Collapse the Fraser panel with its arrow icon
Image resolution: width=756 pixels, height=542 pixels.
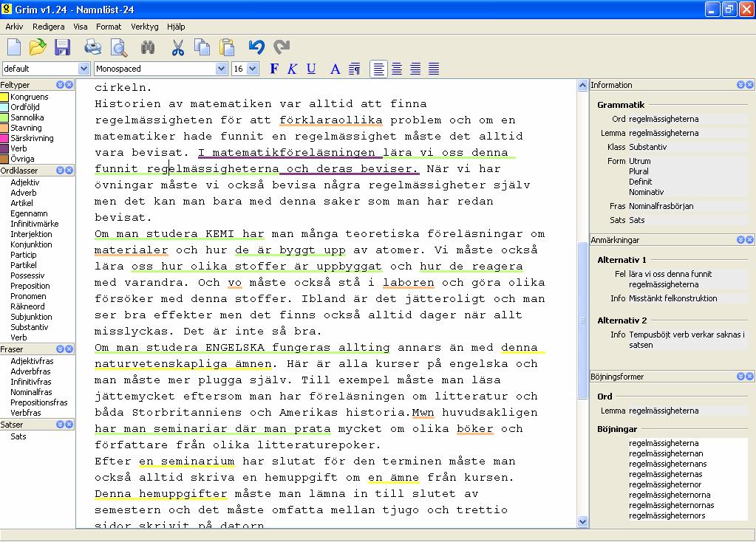point(61,349)
